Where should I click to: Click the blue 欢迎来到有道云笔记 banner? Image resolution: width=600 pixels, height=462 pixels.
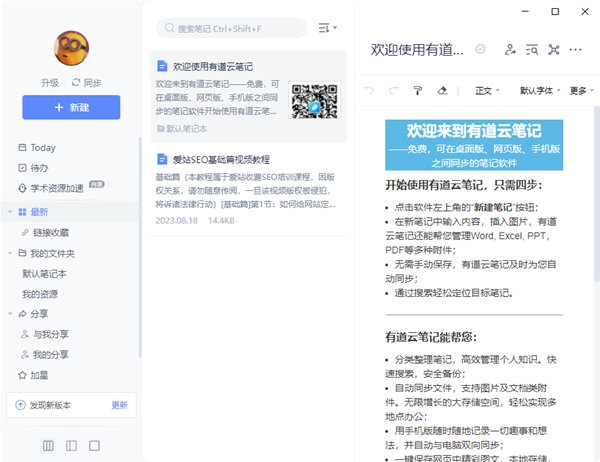474,145
